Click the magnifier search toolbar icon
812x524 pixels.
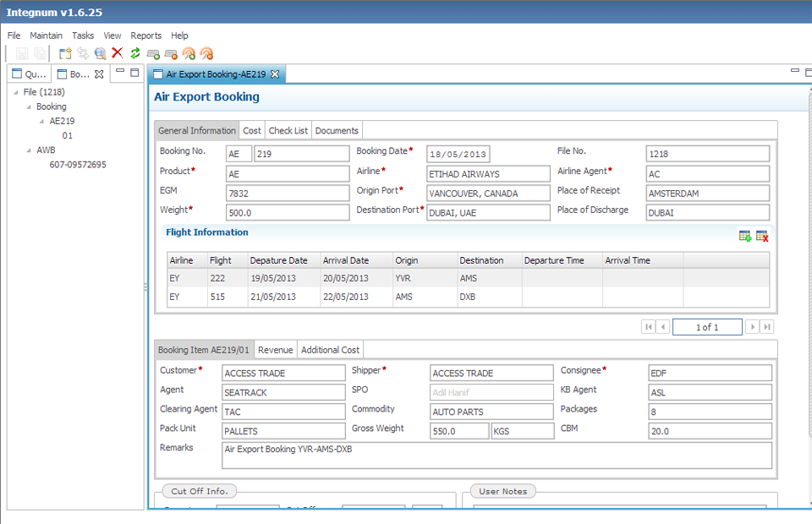point(100,53)
